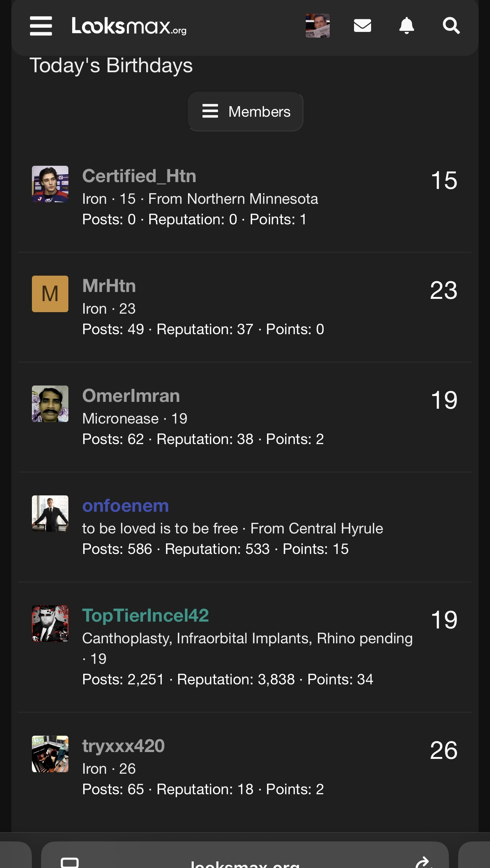Tap the browser share arrow icon
The width and height of the screenshot is (490, 868).
pos(422,862)
